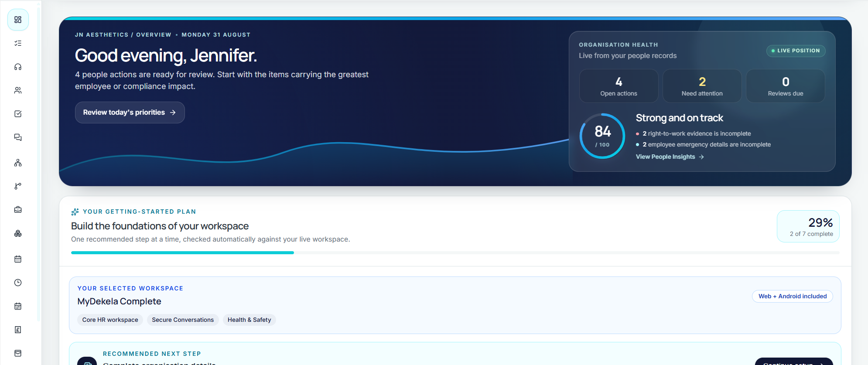The image size is (868, 365).
Task: Click the getting-started progress bar
Action: pos(455,252)
